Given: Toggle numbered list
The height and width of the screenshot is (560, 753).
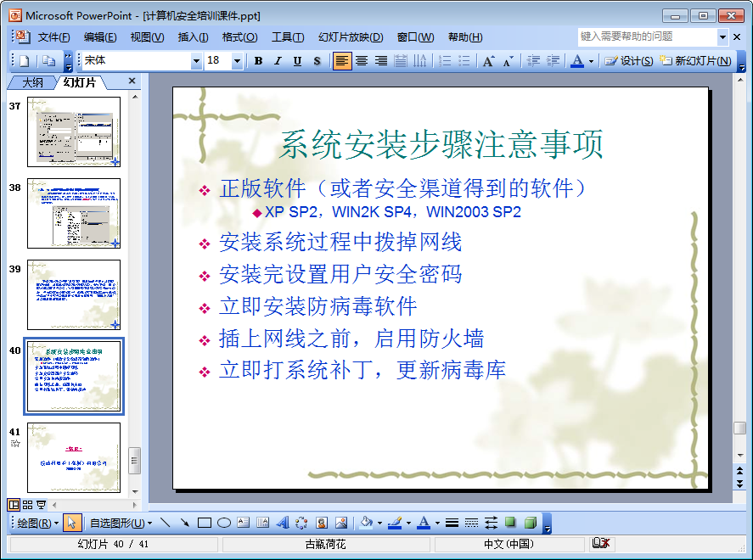Looking at the screenshot, I should pyautogui.click(x=445, y=61).
